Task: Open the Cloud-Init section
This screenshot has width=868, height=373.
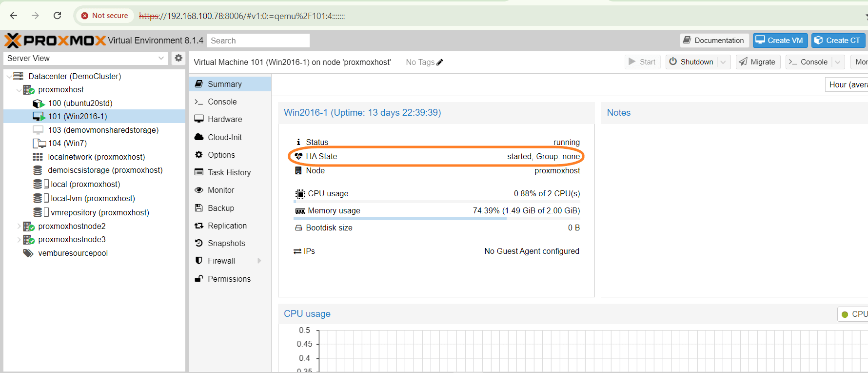Action: pyautogui.click(x=230, y=137)
